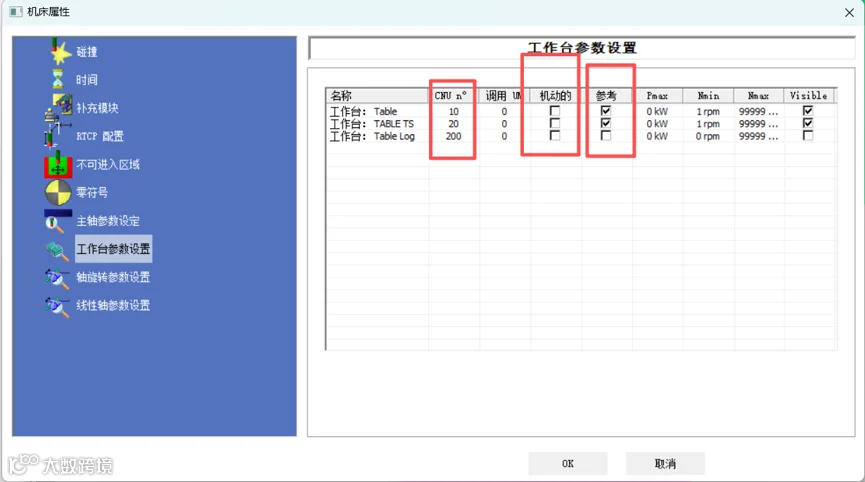Open 不可进入区域 settings
Viewport: 865px width, 482px height.
click(108, 164)
